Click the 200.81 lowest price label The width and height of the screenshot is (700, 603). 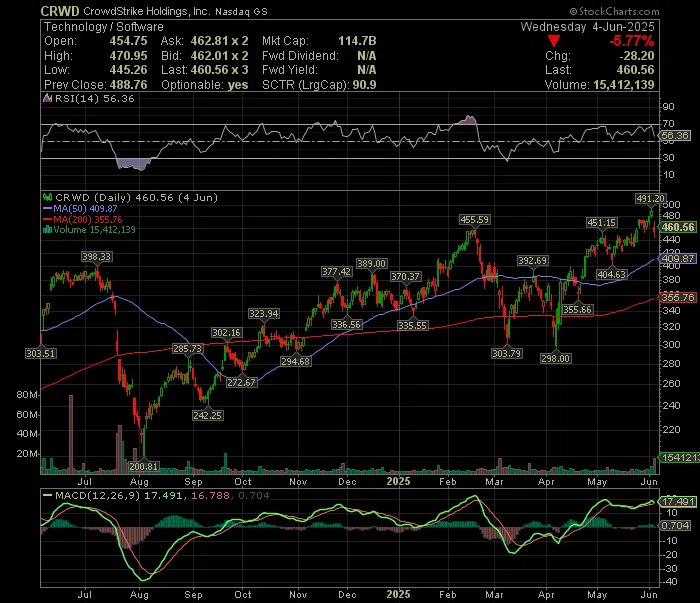[x=143, y=466]
